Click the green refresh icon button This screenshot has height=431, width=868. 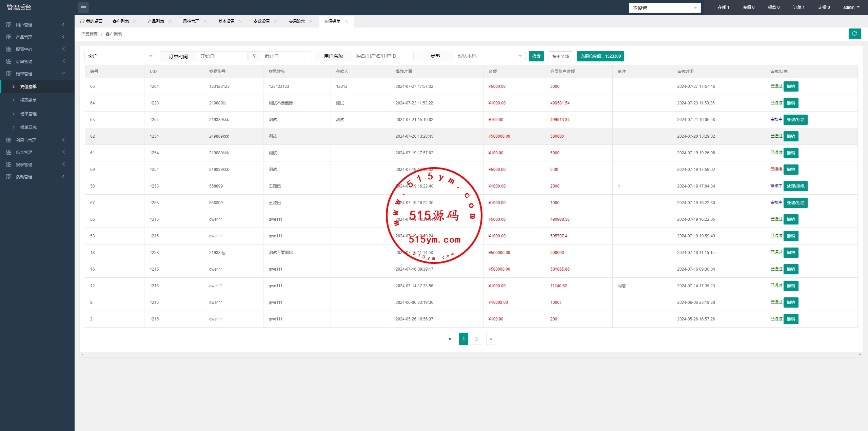coord(854,34)
